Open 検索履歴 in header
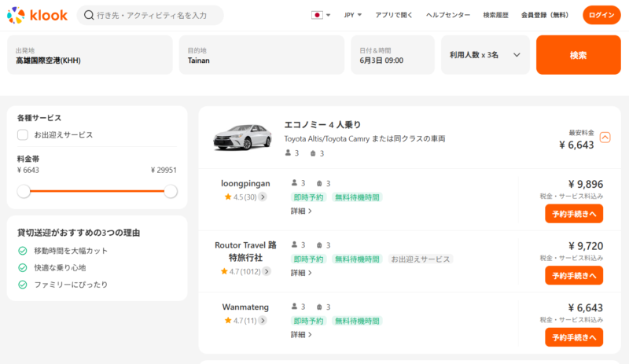The image size is (629, 364). coord(495,15)
